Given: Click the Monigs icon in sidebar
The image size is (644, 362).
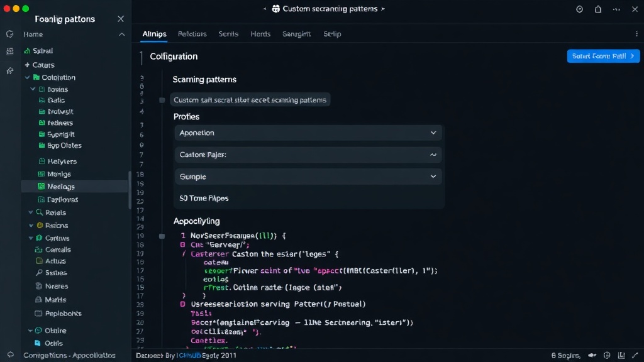Looking at the screenshot, I should click(x=41, y=174).
